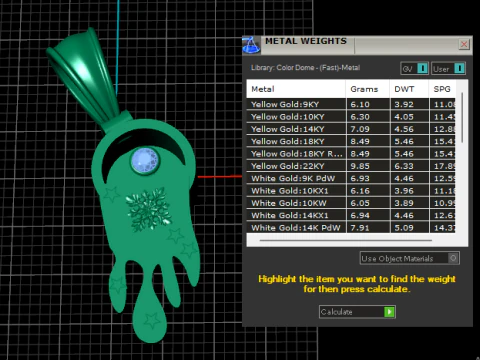Select the White Gold:14KX1 row
Screen dimensions: 480x360
351,215
